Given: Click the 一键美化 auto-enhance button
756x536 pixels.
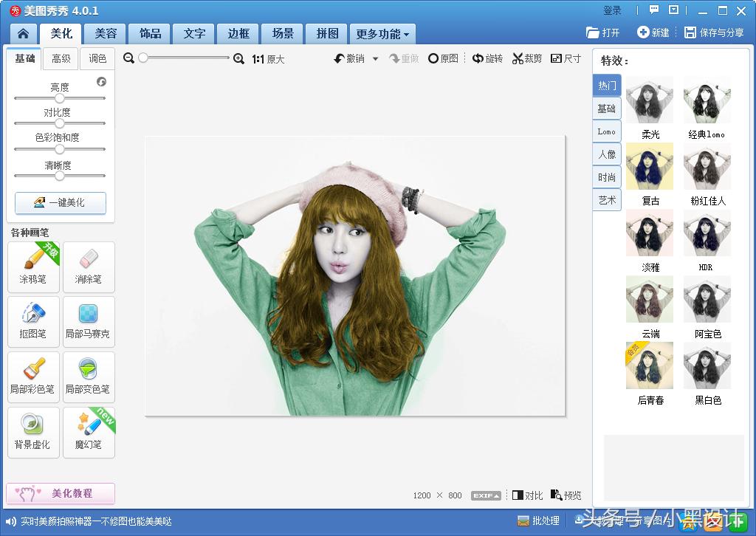Looking at the screenshot, I should pos(60,203).
